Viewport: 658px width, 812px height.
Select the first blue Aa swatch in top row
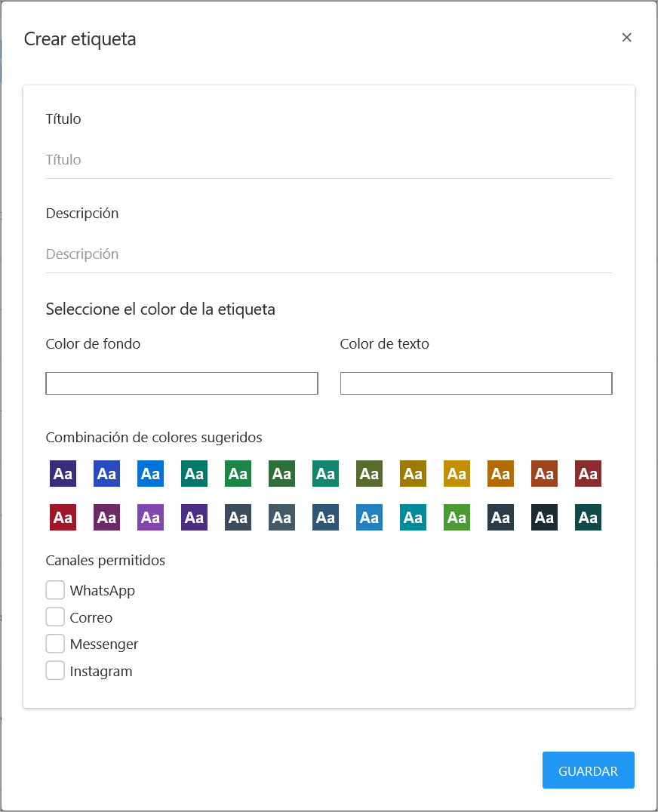click(x=106, y=473)
